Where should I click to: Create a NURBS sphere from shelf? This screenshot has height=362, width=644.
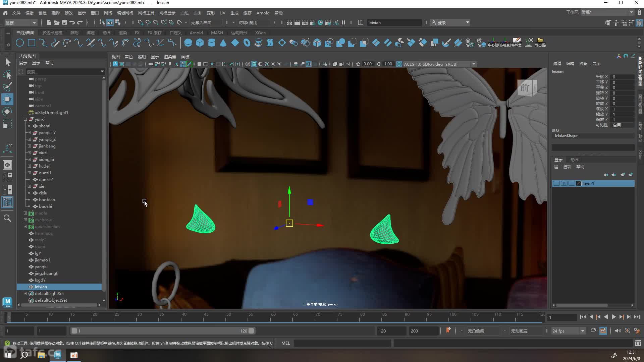click(x=188, y=43)
